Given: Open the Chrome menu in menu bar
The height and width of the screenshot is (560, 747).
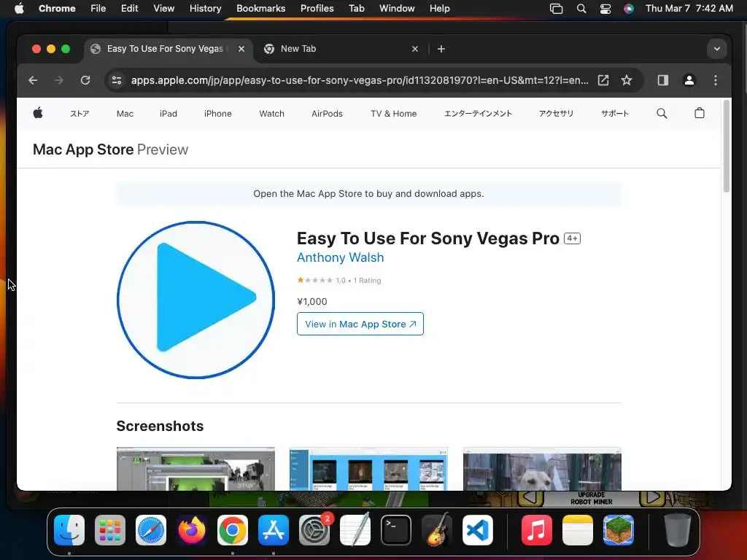Looking at the screenshot, I should tap(57, 9).
